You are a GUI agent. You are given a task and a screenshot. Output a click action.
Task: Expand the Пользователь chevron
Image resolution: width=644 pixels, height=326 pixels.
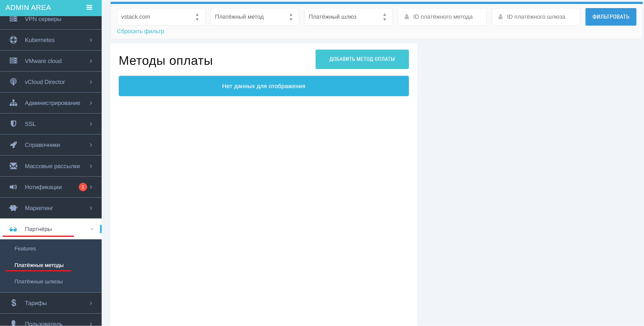click(x=91, y=324)
